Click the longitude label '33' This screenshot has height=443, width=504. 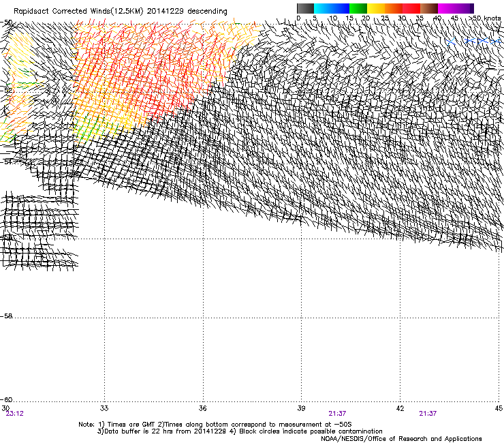tap(104, 408)
